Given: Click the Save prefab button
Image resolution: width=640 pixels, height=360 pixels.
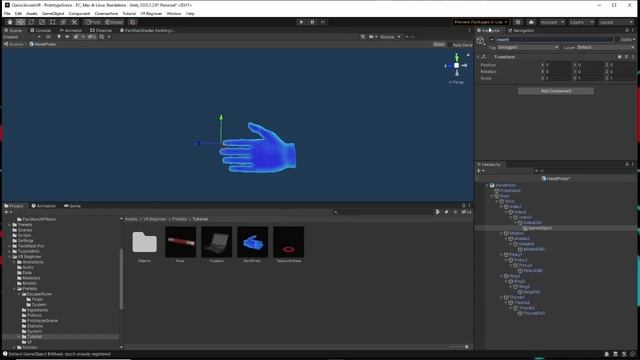Looking at the screenshot, I should [439, 44].
